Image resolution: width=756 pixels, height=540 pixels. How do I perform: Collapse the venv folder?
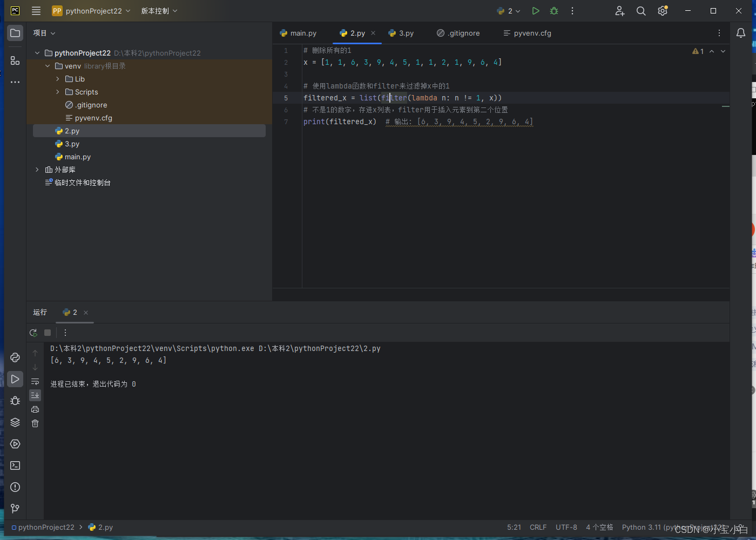click(48, 66)
